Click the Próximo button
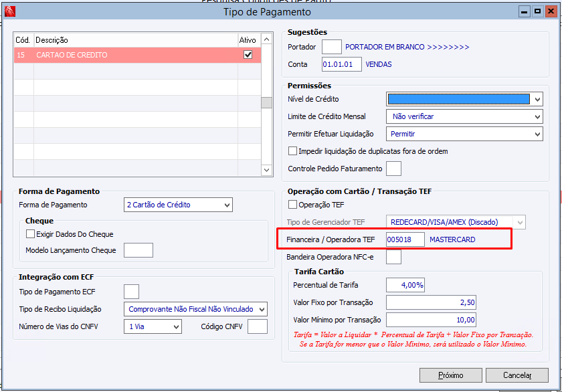Viewport: 562px width, 392px height. pyautogui.click(x=450, y=375)
